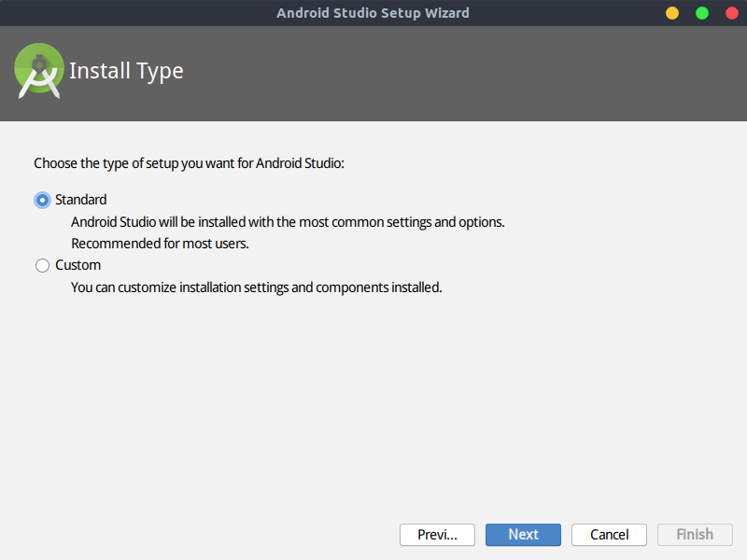747x560 pixels.
Task: Click the Android Studio logo icon
Action: 38,70
